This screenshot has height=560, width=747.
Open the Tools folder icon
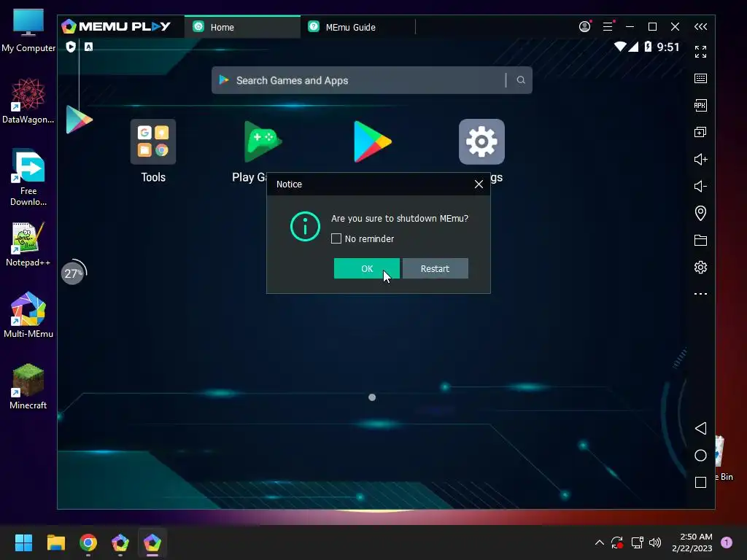(x=153, y=142)
